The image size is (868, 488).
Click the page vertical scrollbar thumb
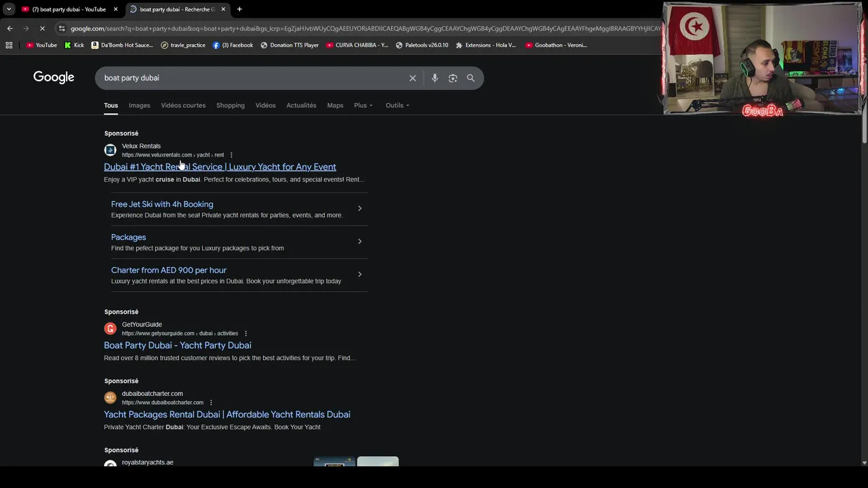864,127
